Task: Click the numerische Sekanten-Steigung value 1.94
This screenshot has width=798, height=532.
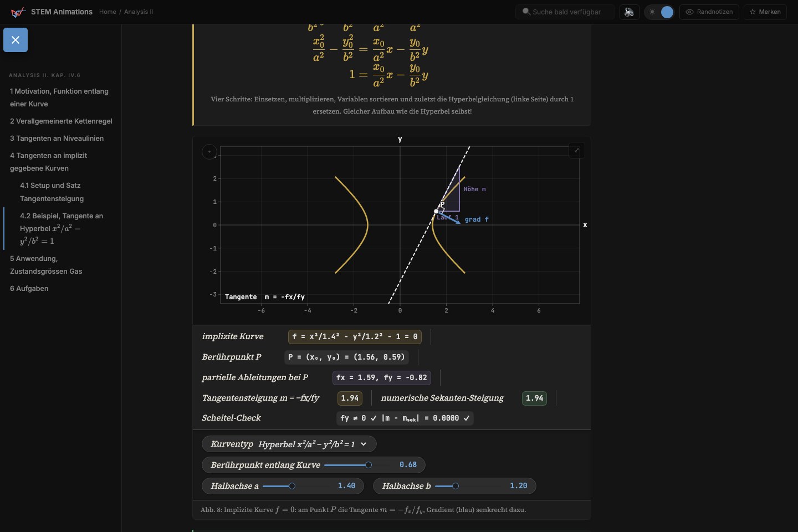Action: pos(534,398)
